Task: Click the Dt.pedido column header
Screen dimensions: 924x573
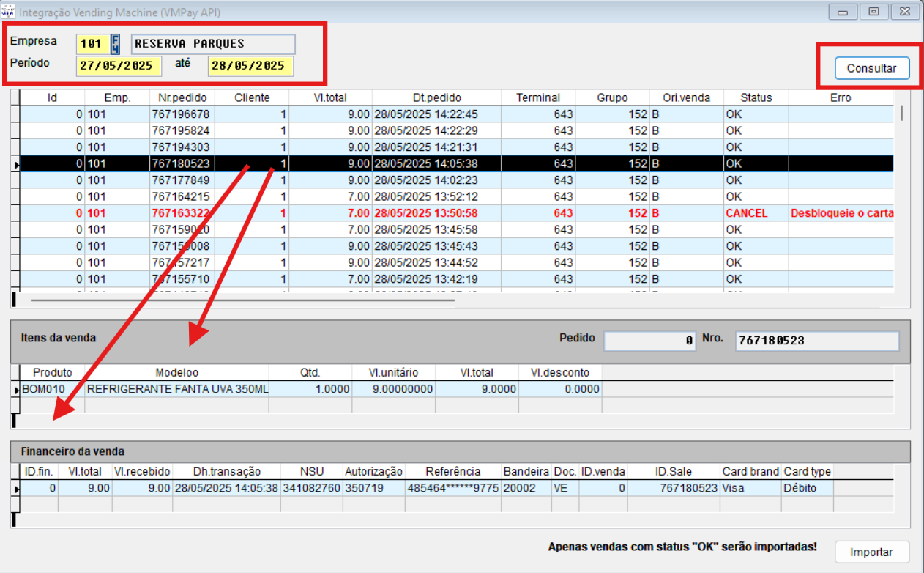Action: point(436,97)
